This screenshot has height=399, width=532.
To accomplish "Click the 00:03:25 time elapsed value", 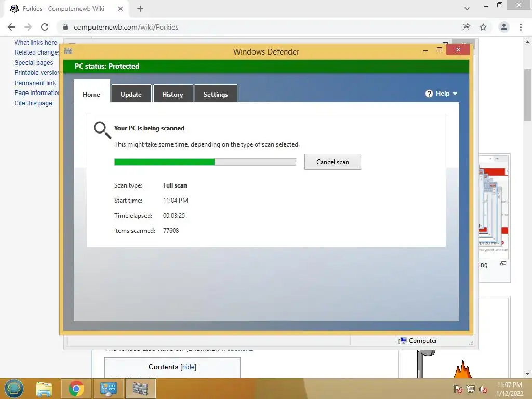I will tap(174, 216).
